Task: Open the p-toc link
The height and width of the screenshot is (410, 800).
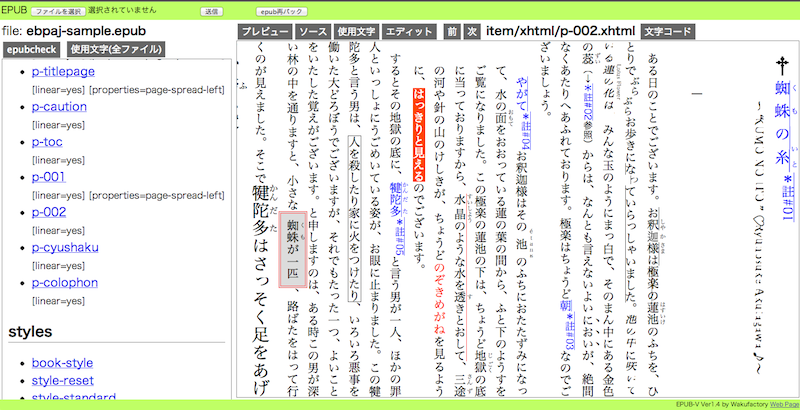Action: point(49,142)
